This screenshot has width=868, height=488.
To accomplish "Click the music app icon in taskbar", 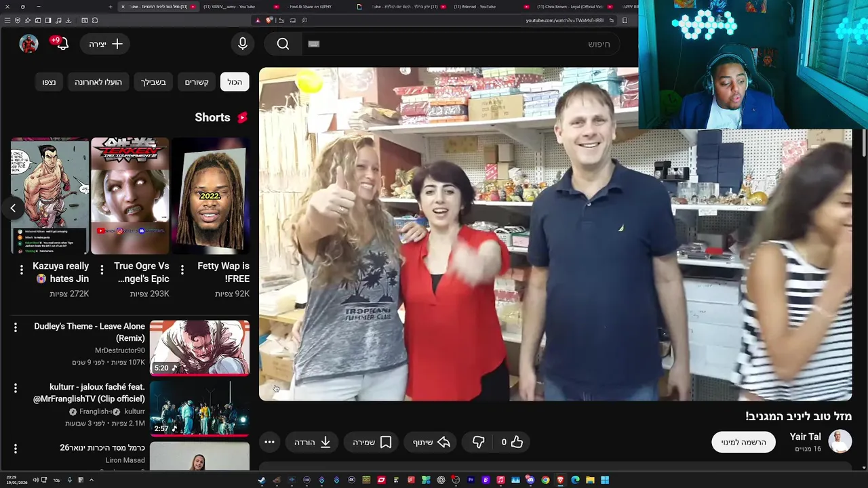I will tap(500, 480).
